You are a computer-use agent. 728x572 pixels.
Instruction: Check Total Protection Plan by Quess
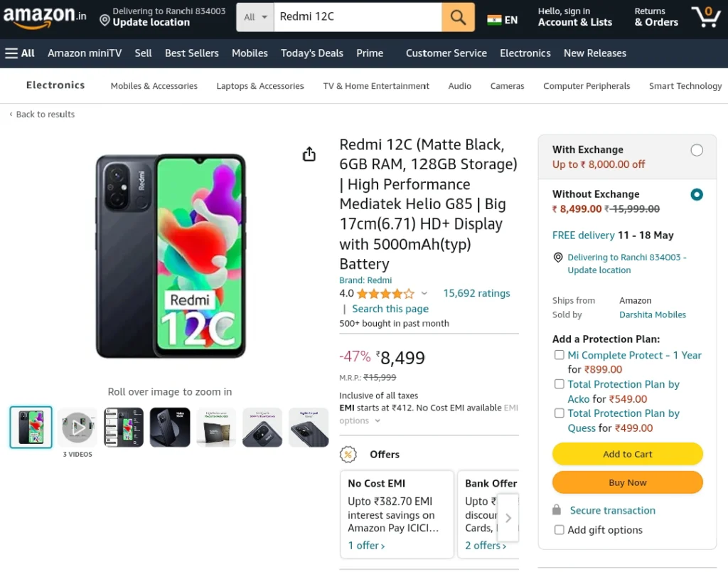(559, 413)
